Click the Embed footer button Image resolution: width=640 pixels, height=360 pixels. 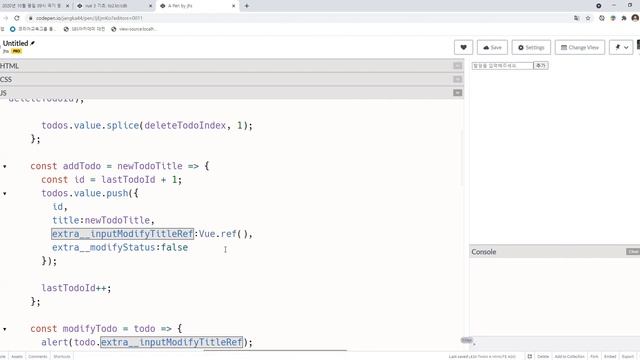pos(610,356)
